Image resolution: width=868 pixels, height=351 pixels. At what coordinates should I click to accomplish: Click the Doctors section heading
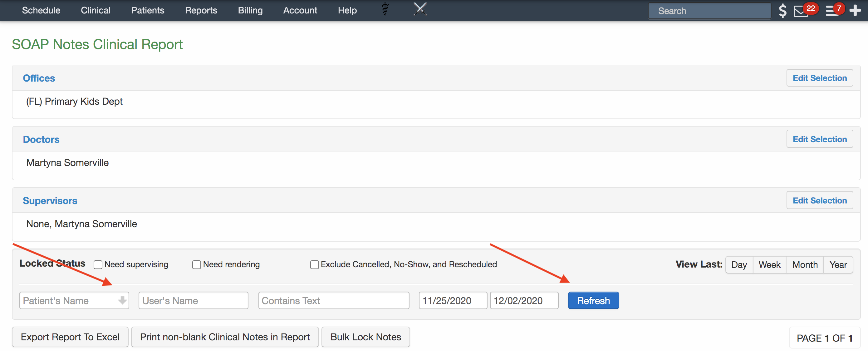(x=41, y=139)
